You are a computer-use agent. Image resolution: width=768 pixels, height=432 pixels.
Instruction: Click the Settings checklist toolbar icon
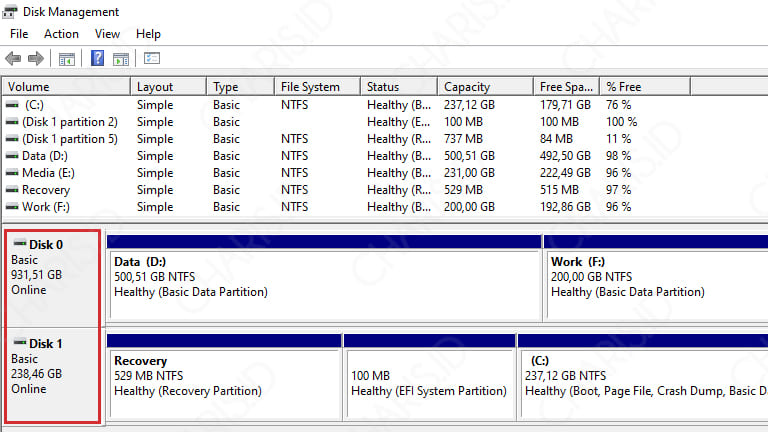152,59
